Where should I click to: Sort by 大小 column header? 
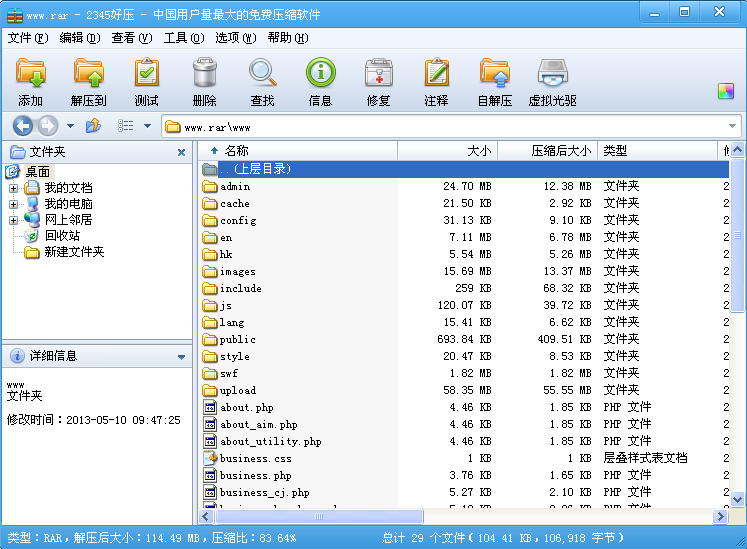click(448, 151)
